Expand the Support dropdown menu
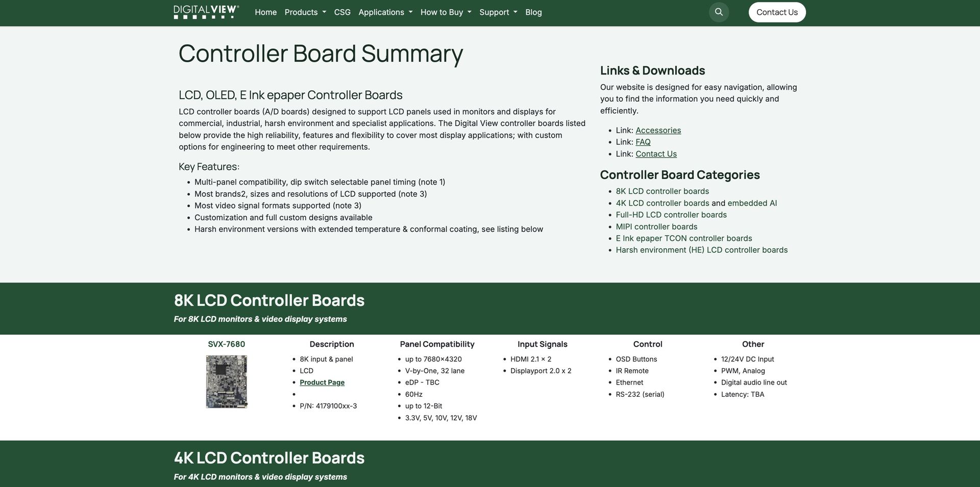980x487 pixels. (x=498, y=12)
